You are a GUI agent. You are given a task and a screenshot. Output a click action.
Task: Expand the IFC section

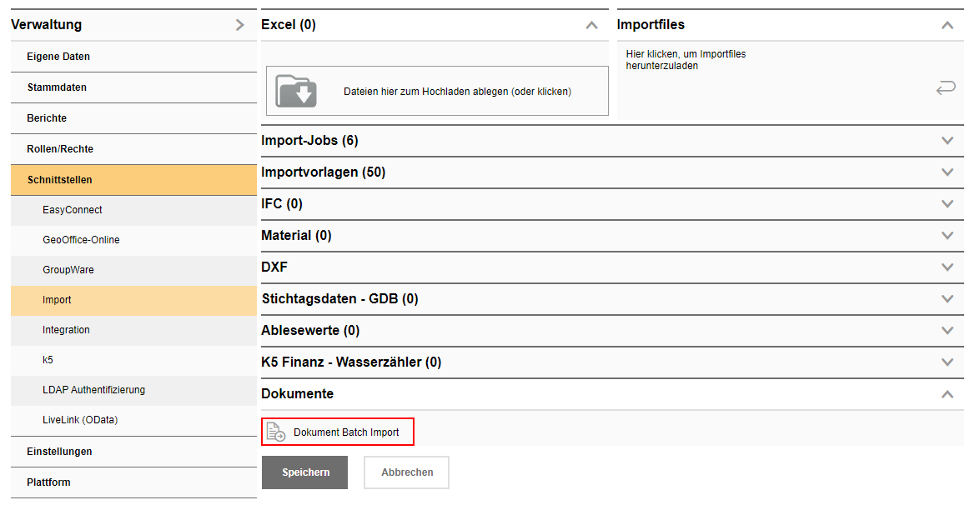tap(947, 204)
